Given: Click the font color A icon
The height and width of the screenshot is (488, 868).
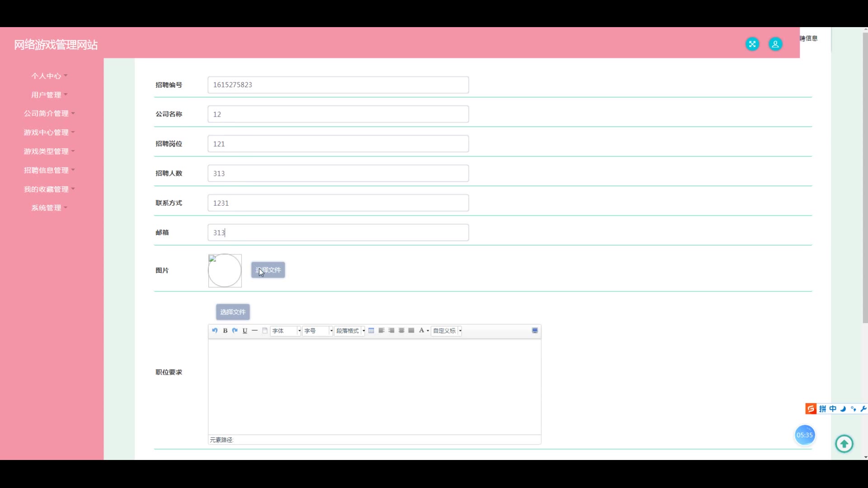Looking at the screenshot, I should [421, 331].
